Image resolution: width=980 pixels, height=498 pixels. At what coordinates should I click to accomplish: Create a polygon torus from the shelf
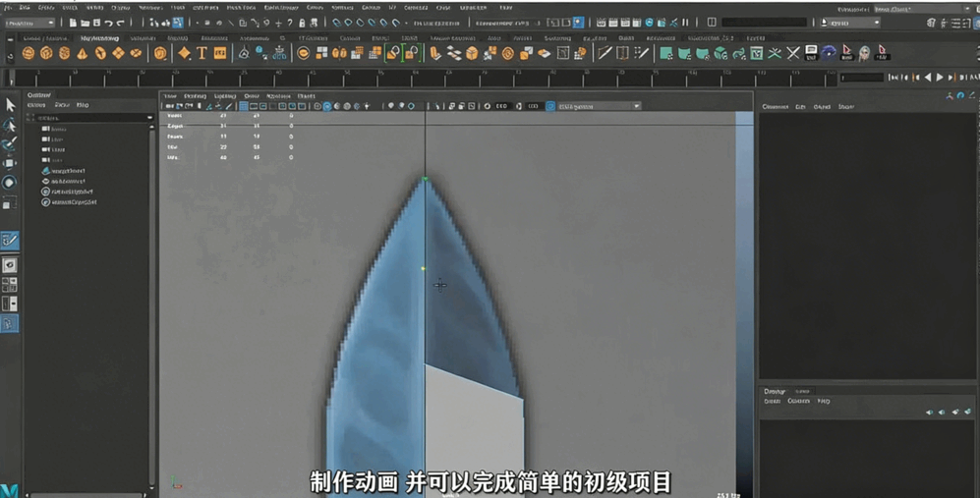click(100, 53)
